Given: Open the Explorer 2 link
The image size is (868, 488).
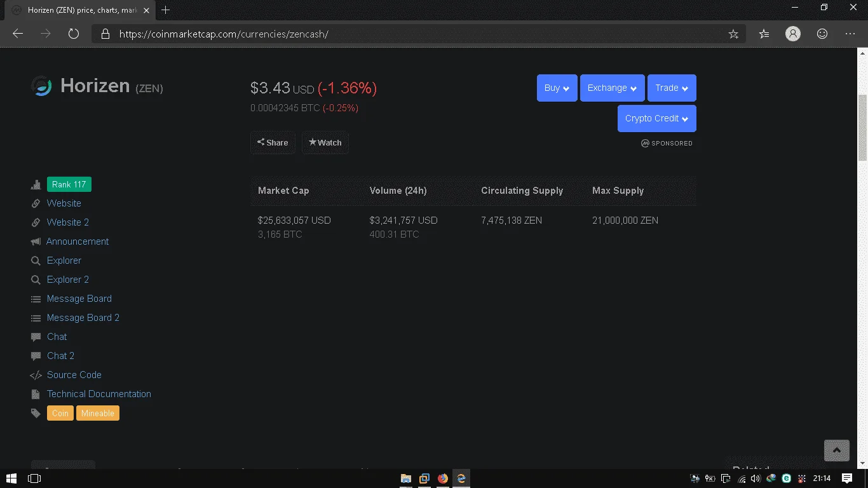Looking at the screenshot, I should [68, 280].
